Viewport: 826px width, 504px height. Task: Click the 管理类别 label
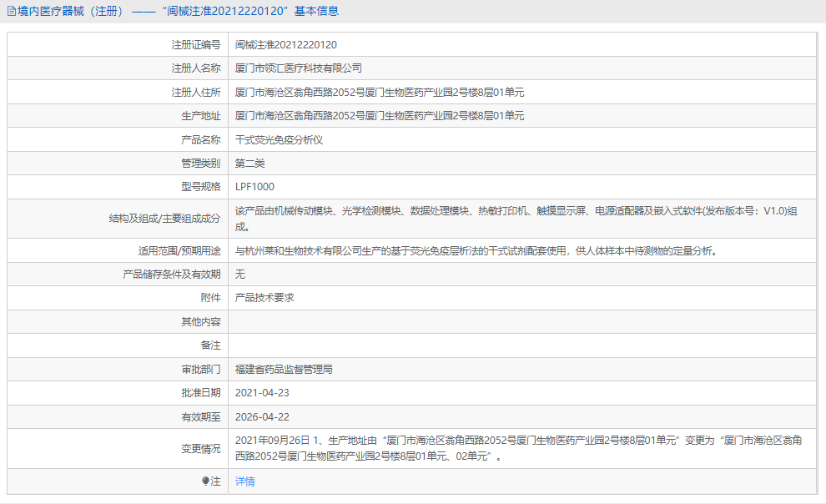[201, 164]
